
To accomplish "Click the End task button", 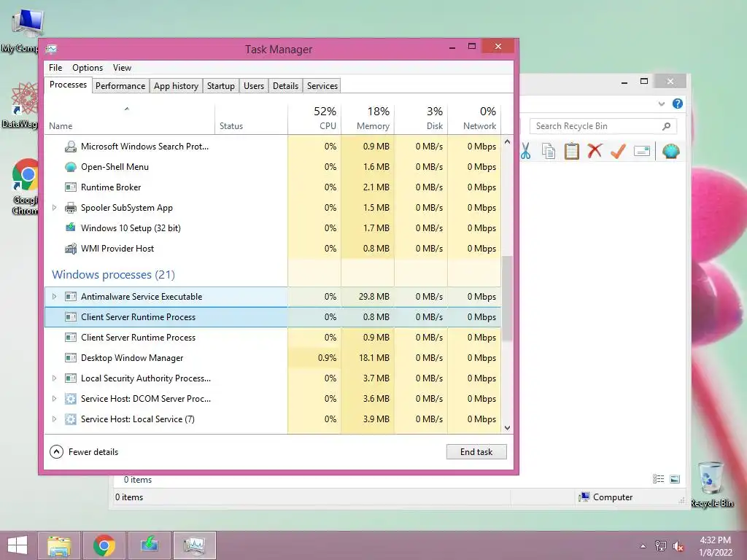I will point(476,451).
